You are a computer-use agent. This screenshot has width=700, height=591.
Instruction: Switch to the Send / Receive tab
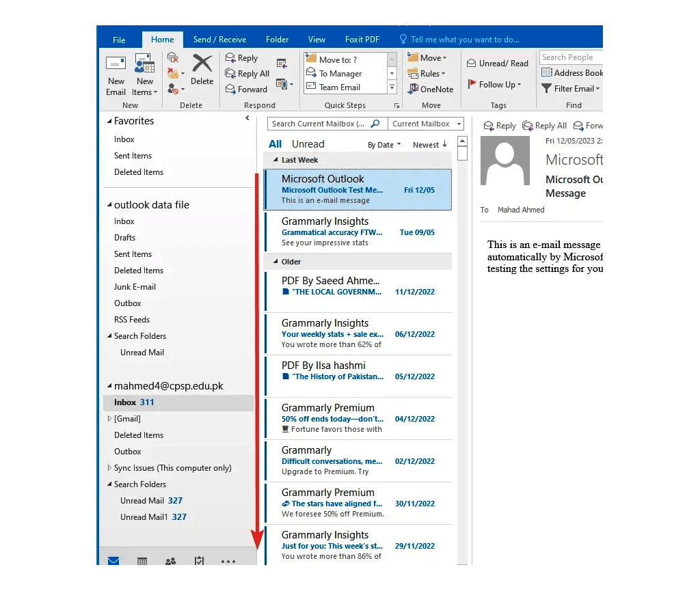click(219, 40)
